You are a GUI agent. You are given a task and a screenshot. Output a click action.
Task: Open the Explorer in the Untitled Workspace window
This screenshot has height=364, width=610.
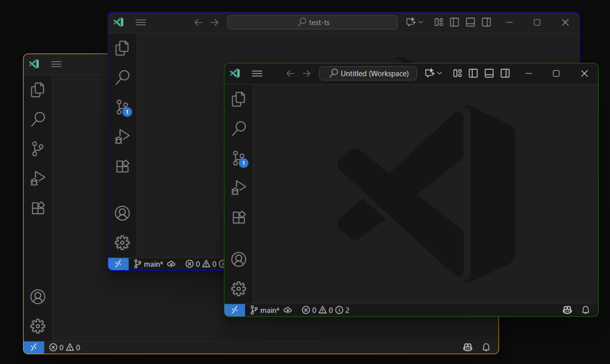tap(238, 99)
